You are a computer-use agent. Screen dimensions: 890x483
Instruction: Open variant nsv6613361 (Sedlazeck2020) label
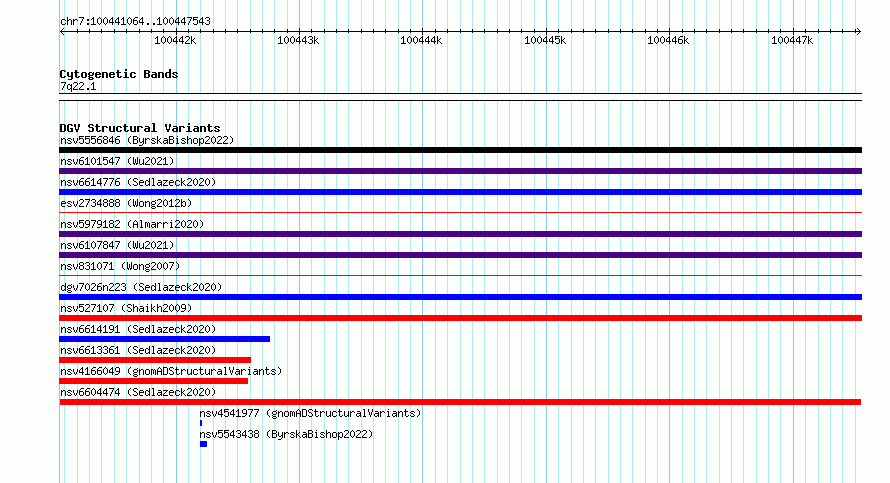[138, 350]
